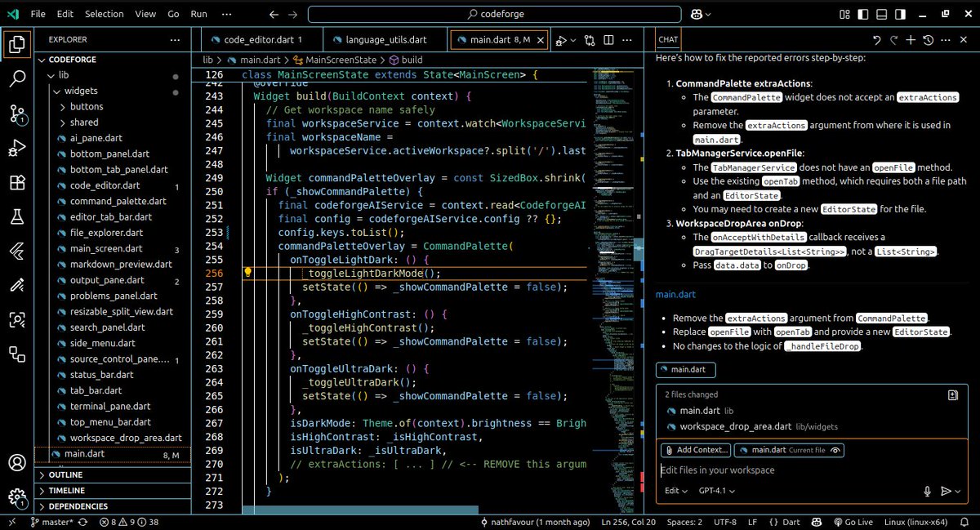Viewport: 980px width, 530px height.
Task: Click the microphone voice input icon
Action: (x=927, y=491)
